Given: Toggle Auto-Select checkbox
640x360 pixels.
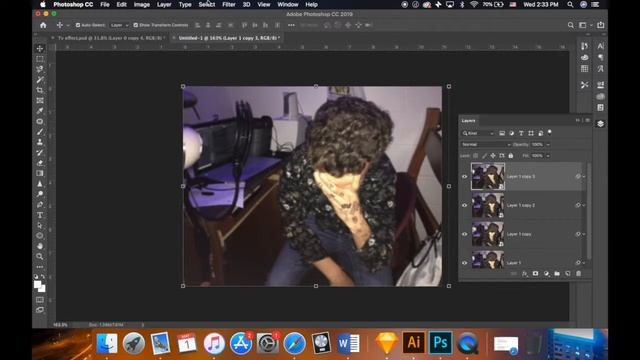Looking at the screenshot, I should coord(78,25).
